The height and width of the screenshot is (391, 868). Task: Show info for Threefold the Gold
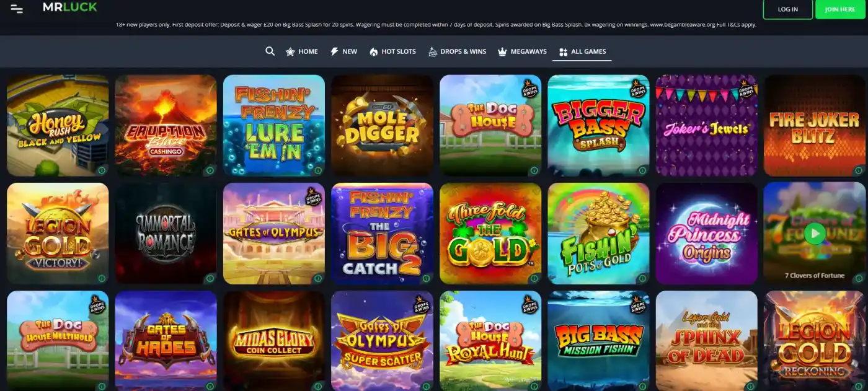(x=534, y=278)
